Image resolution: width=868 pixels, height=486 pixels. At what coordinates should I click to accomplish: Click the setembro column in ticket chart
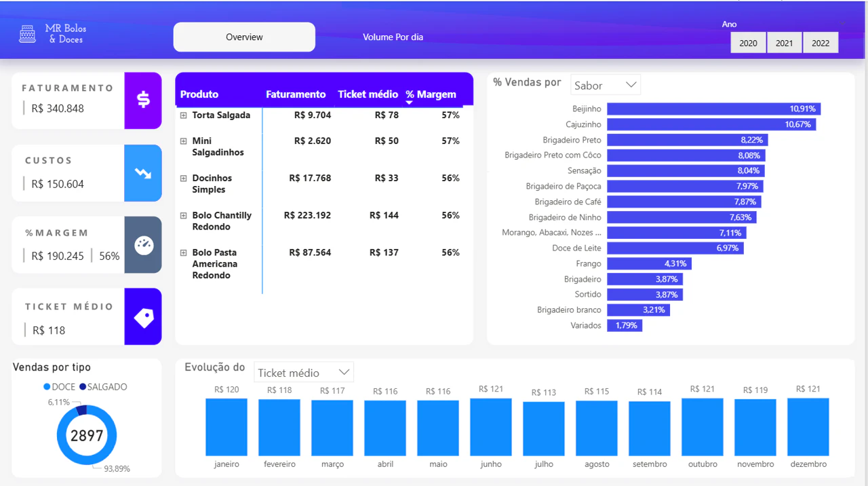650,428
